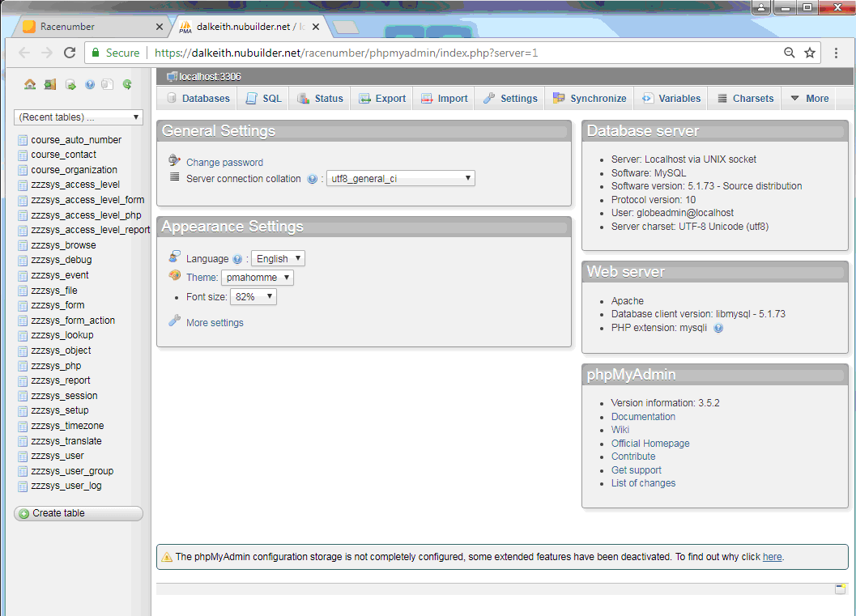Open the Wiki link
Screen dimensions: 856x616
[620, 430]
